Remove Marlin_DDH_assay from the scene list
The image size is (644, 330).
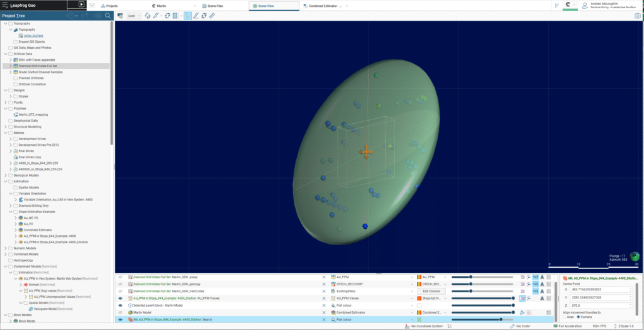coord(325,277)
